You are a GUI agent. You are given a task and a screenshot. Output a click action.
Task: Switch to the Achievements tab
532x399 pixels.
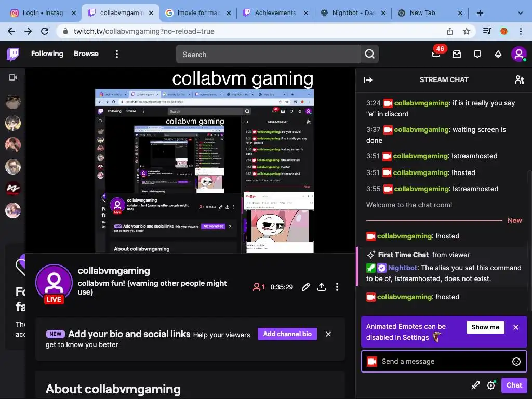point(275,13)
